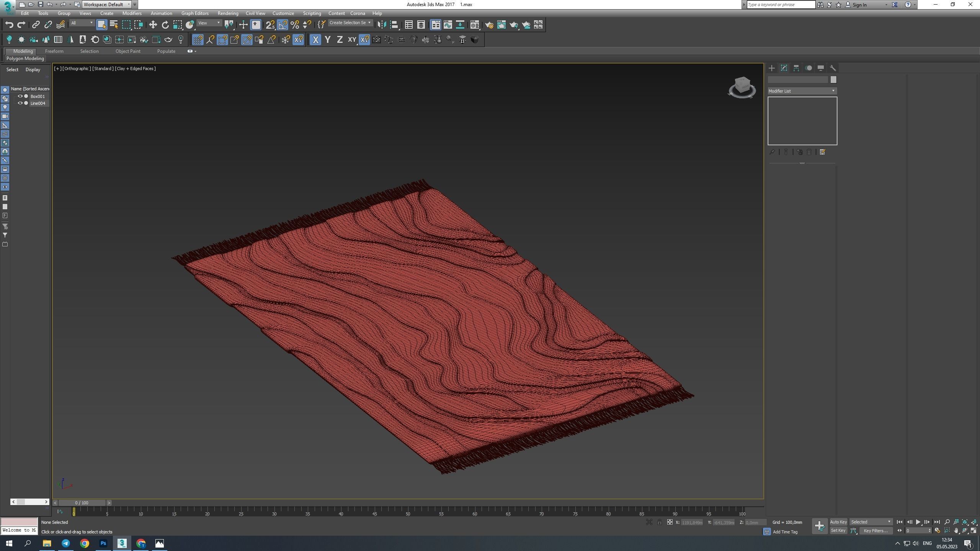Open Create Selection Set dropdown
The height and width of the screenshot is (551, 980).
[350, 23]
